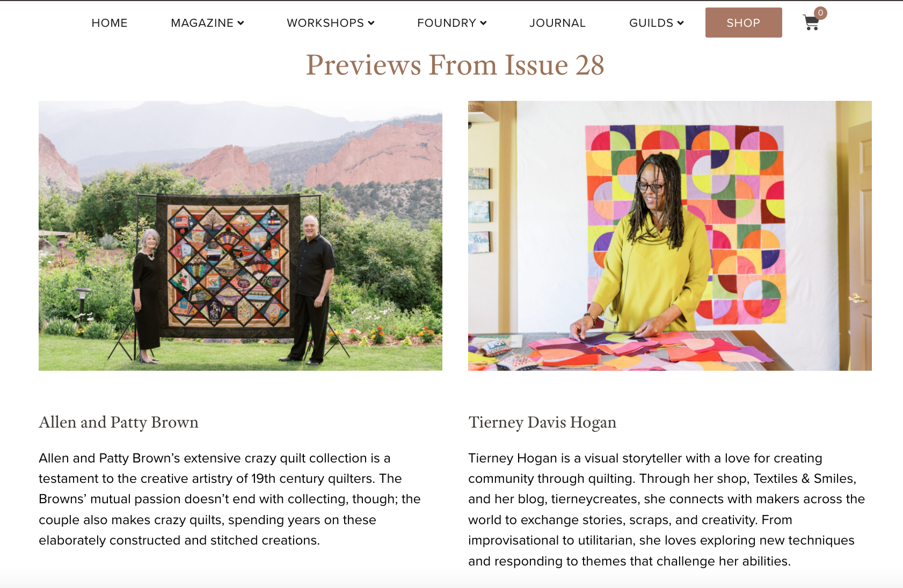Click the Allen and Patty Brown description text
This screenshot has height=588, width=903.
click(230, 499)
